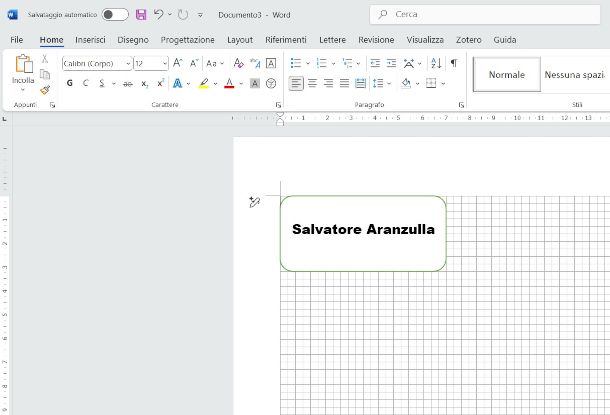Open the bullet list dropdown arrow
This screenshot has width=610, height=415.
pos(308,63)
